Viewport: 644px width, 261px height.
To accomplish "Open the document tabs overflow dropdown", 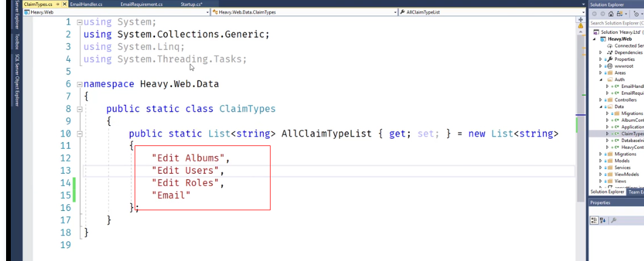I will pos(583,4).
